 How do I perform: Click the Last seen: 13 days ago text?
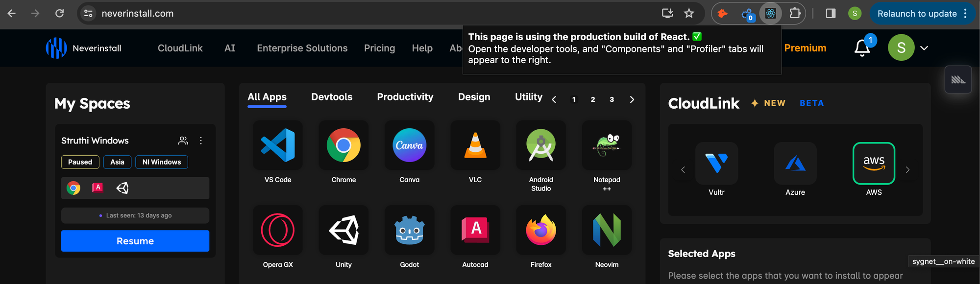tap(139, 215)
